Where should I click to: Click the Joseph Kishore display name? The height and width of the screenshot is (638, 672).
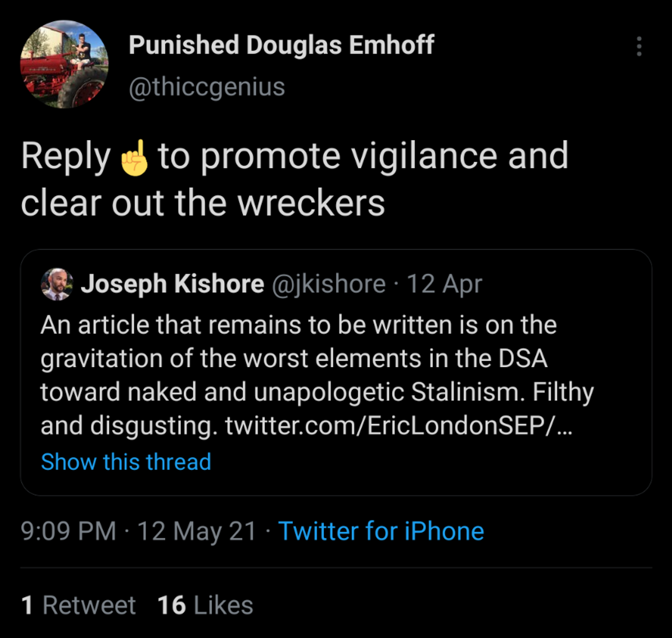click(x=172, y=284)
